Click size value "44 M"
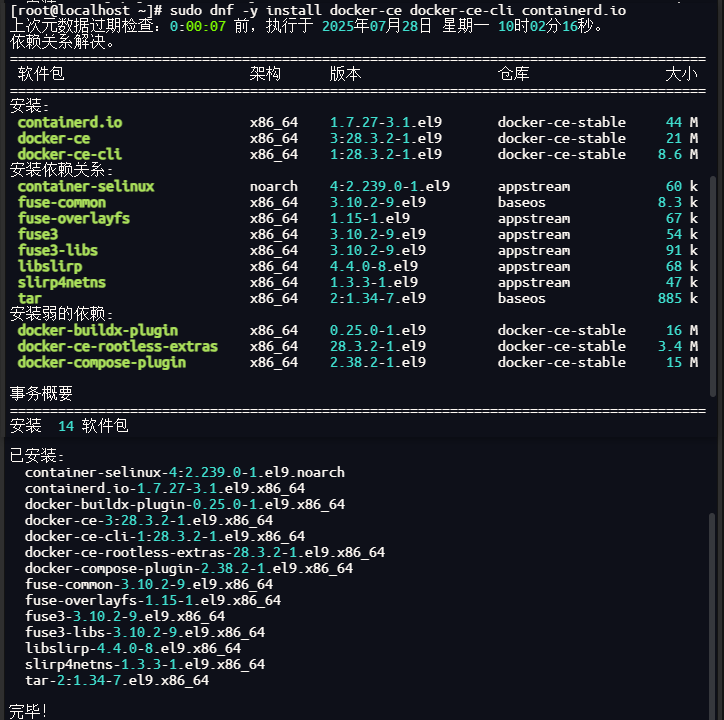The height and width of the screenshot is (720, 724). (682, 122)
